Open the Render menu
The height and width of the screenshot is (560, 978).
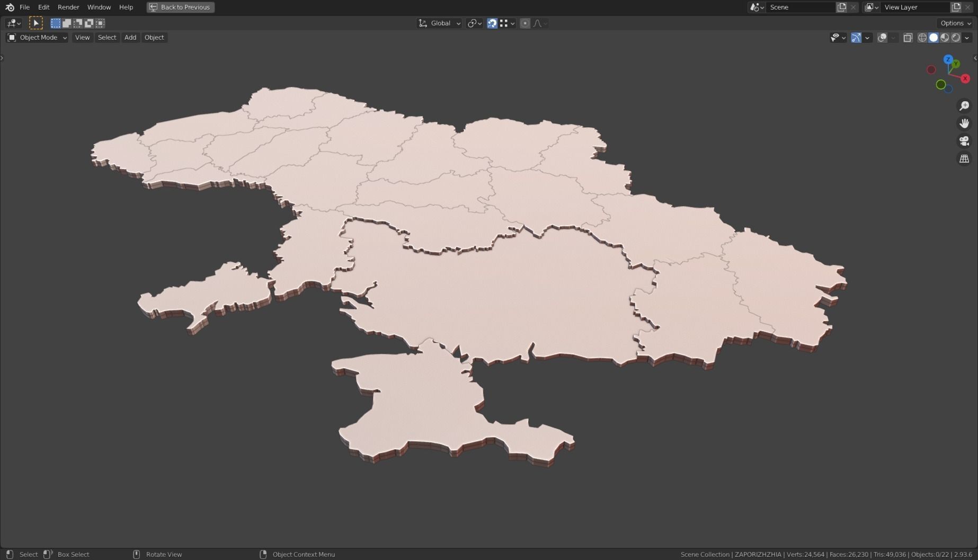(68, 7)
